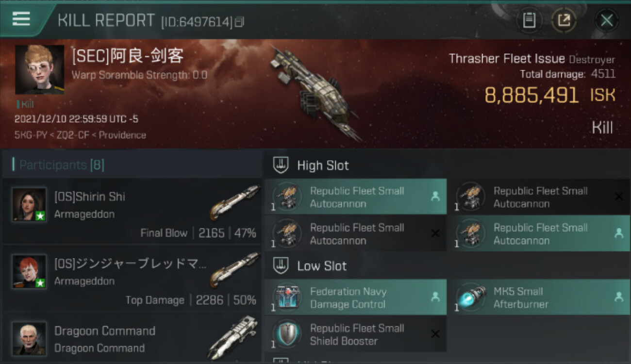Open the Top Damage participant entry

[x=132, y=278]
